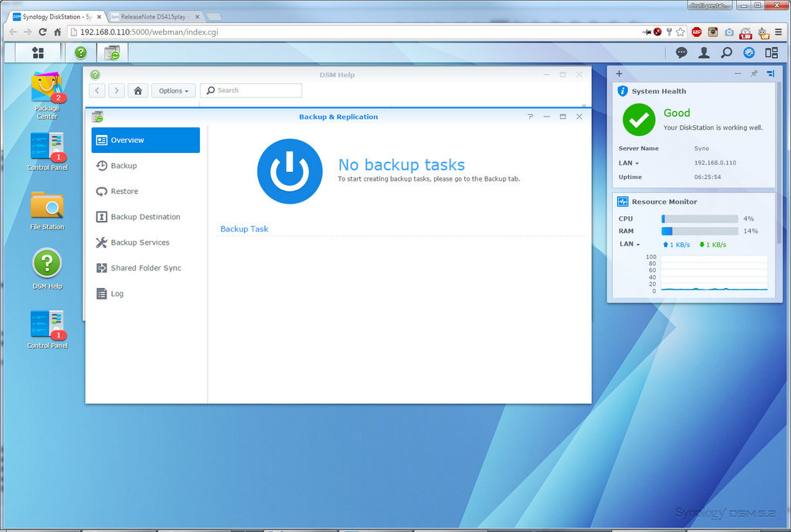Screen dimensions: 791x532
Task: Open File Station desktop icon
Action: click(x=47, y=211)
